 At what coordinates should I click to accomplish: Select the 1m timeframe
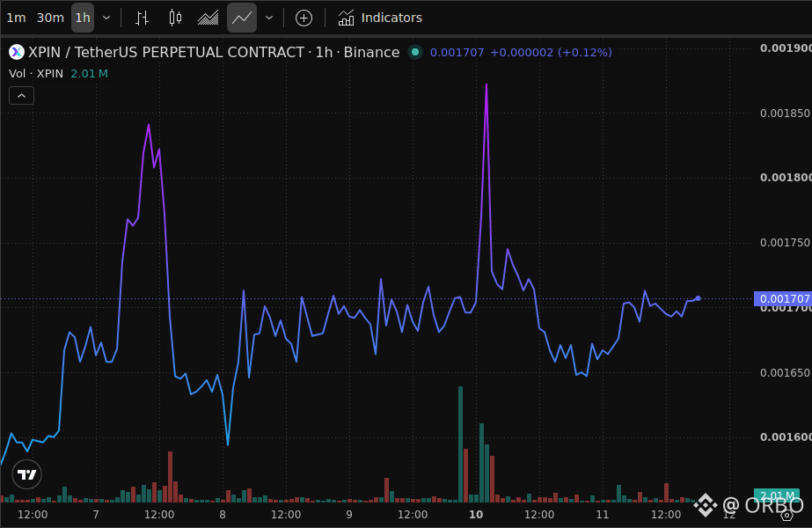(16, 18)
